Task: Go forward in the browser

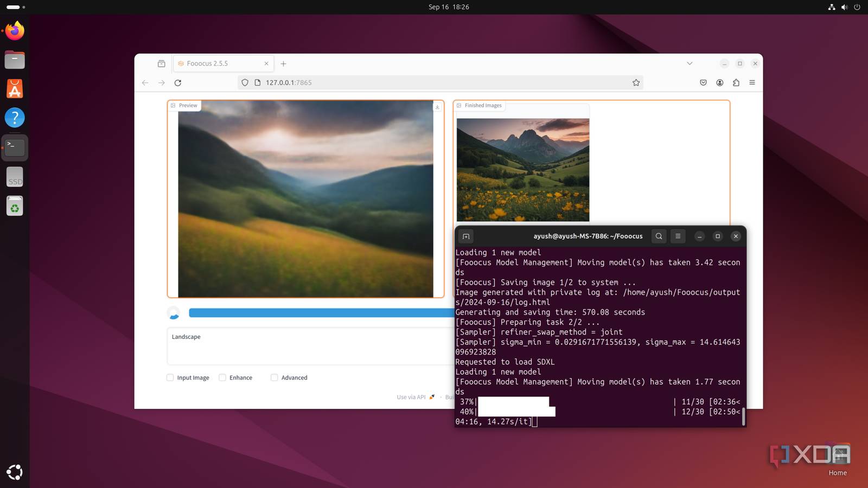Action: click(161, 82)
